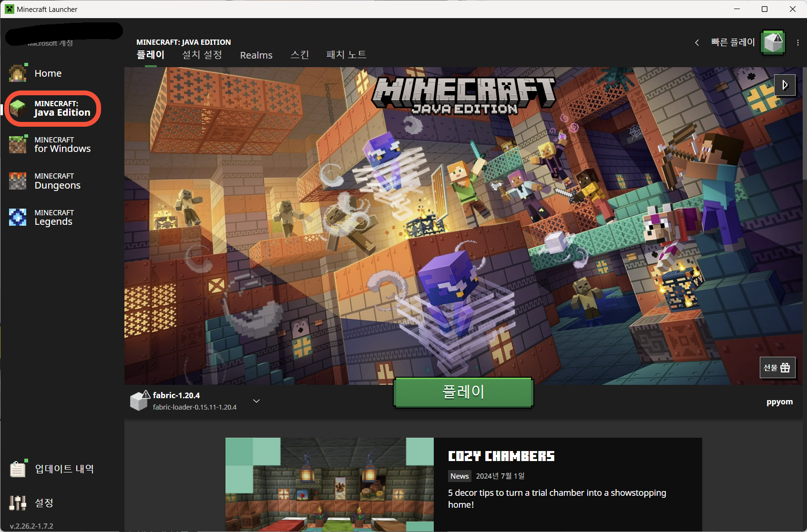Click the MINECRAFT: JAVA EDITION header text
This screenshot has height=532, width=807.
click(184, 42)
